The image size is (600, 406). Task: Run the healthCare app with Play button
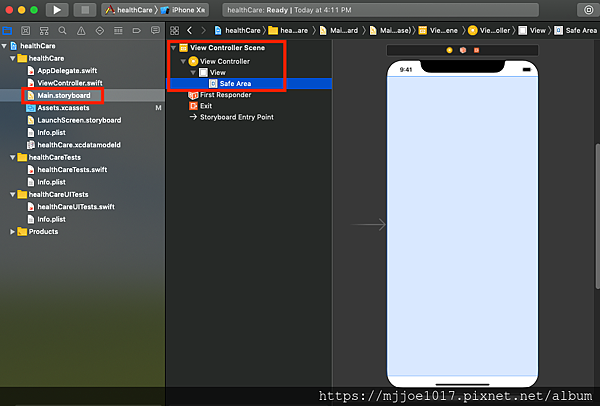coord(57,10)
